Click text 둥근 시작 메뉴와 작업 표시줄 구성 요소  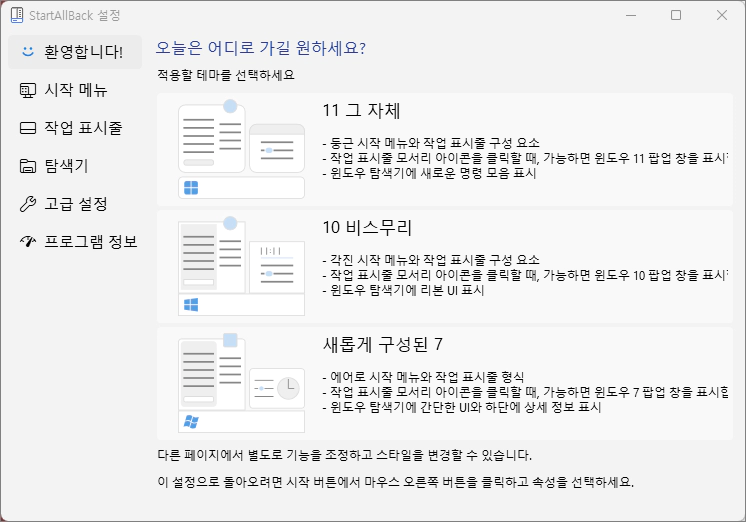pos(435,143)
